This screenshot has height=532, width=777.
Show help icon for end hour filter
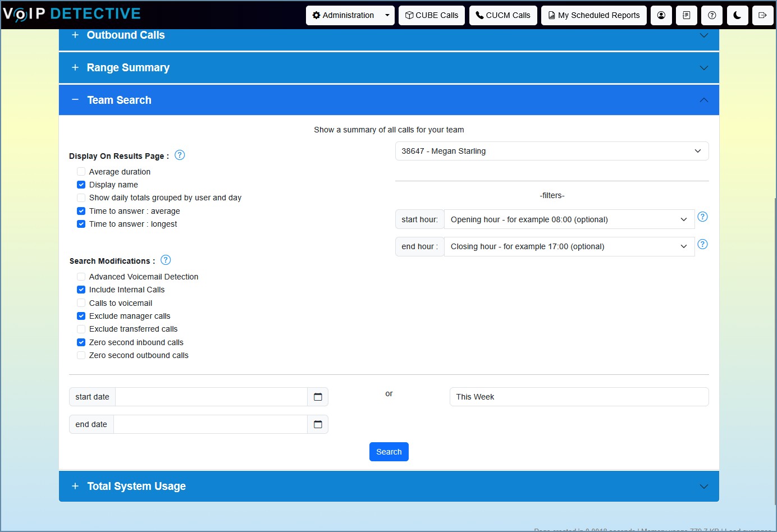point(702,244)
